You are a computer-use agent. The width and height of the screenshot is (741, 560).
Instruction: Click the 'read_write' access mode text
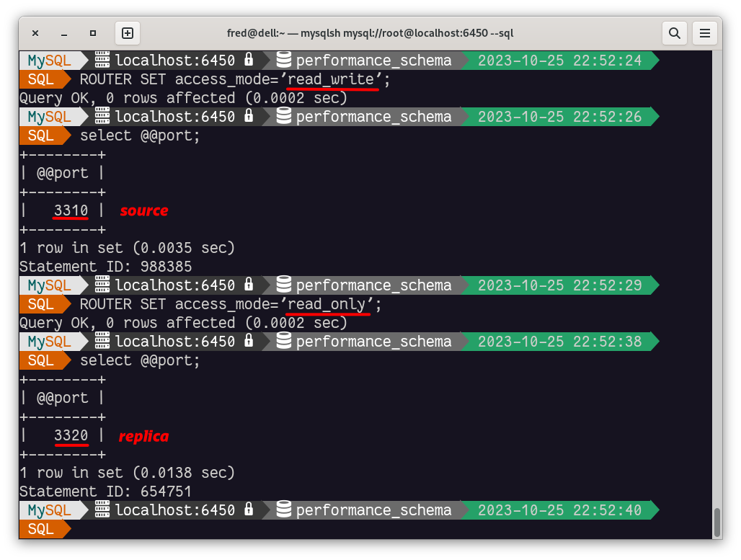click(331, 79)
